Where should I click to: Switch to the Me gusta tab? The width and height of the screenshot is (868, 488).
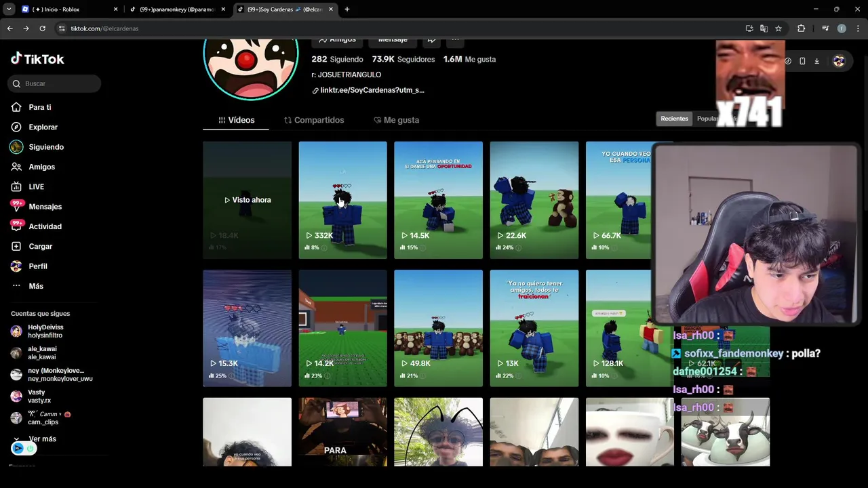click(396, 120)
